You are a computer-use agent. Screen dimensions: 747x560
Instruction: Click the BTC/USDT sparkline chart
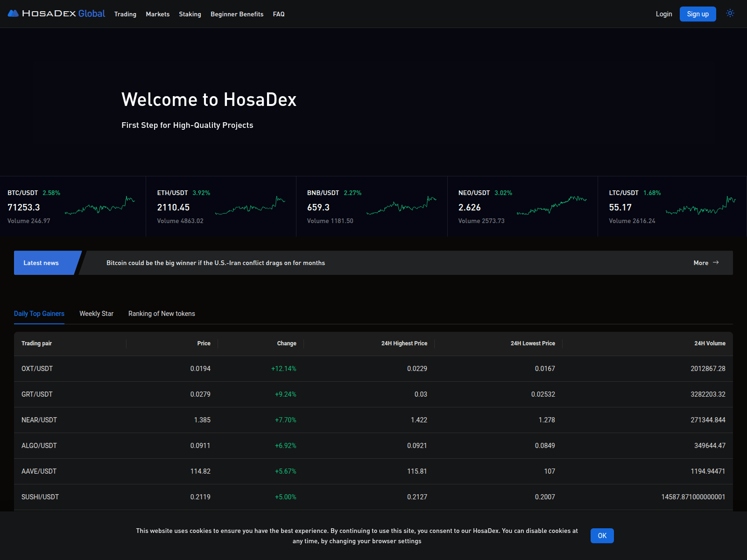click(x=99, y=207)
